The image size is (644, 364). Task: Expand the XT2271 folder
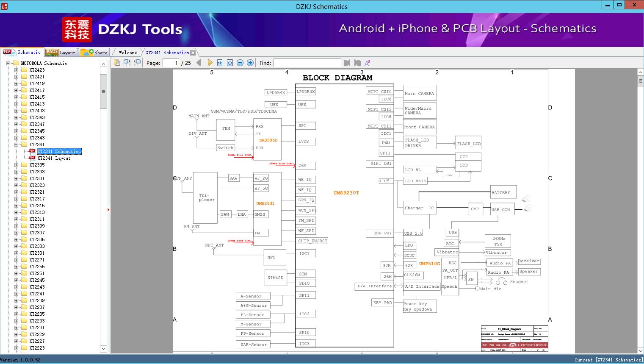[x=16, y=260]
